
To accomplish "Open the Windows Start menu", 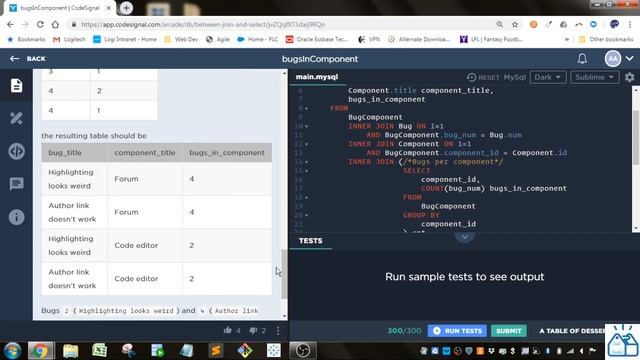I will [x=12, y=351].
